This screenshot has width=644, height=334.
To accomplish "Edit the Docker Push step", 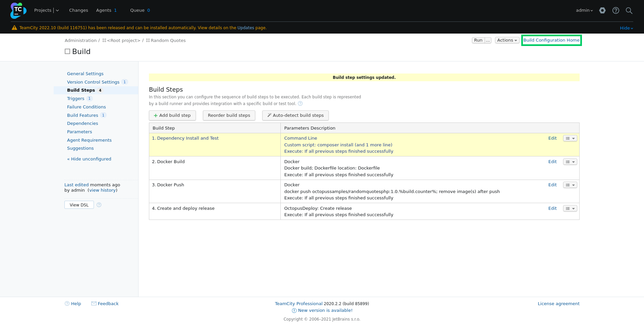I will pos(552,185).
